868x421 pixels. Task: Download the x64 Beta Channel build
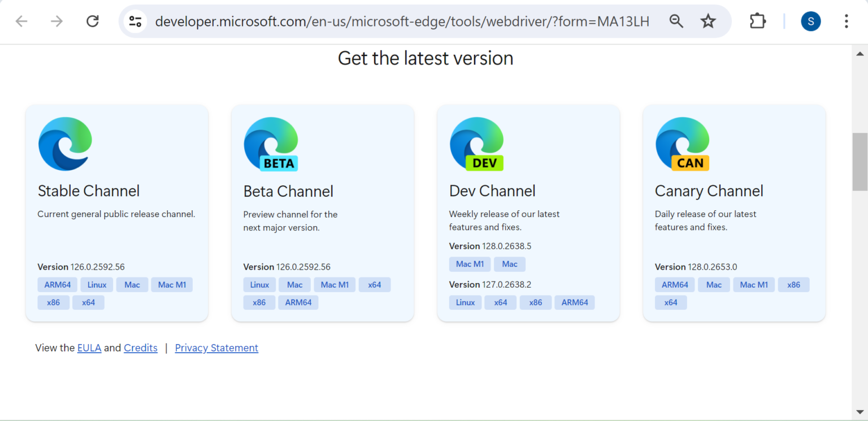coord(374,284)
